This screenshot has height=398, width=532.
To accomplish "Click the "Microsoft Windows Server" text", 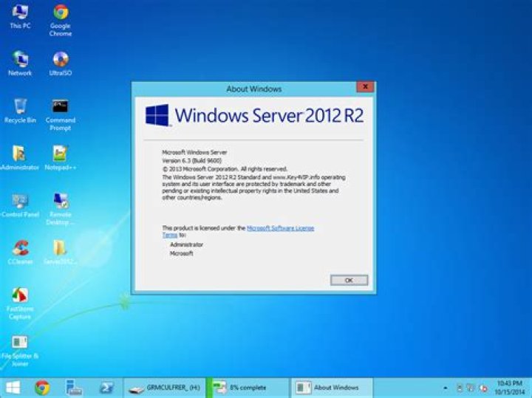I will point(194,153).
